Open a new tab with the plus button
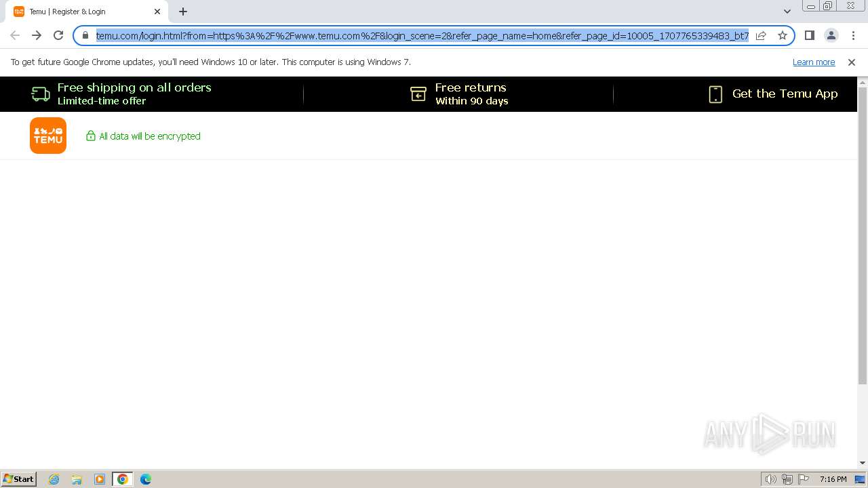The image size is (868, 488). click(183, 12)
